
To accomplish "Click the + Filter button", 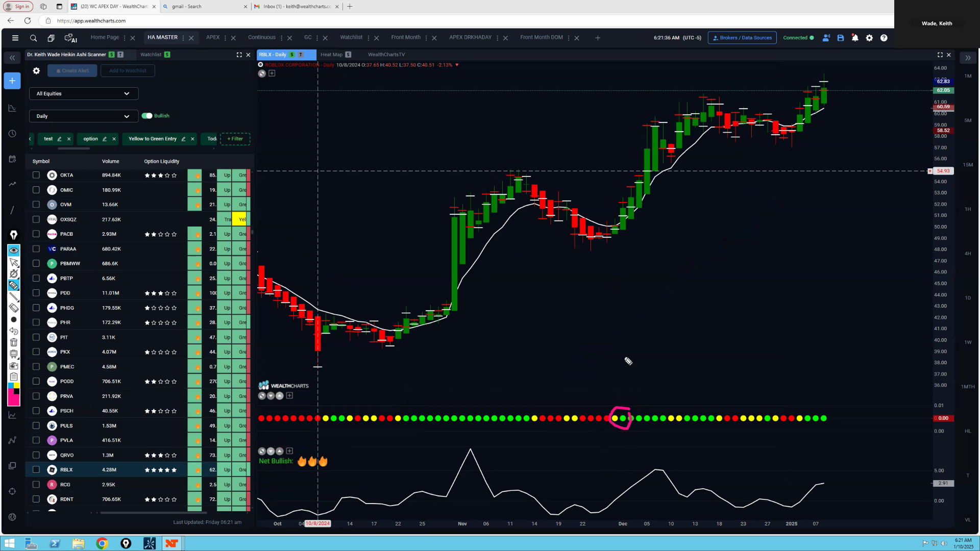I will (235, 139).
